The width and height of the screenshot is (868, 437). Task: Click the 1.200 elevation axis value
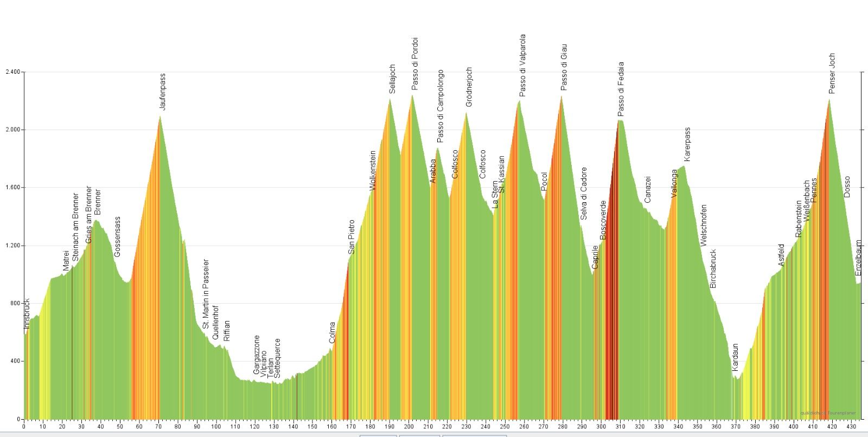pyautogui.click(x=12, y=246)
